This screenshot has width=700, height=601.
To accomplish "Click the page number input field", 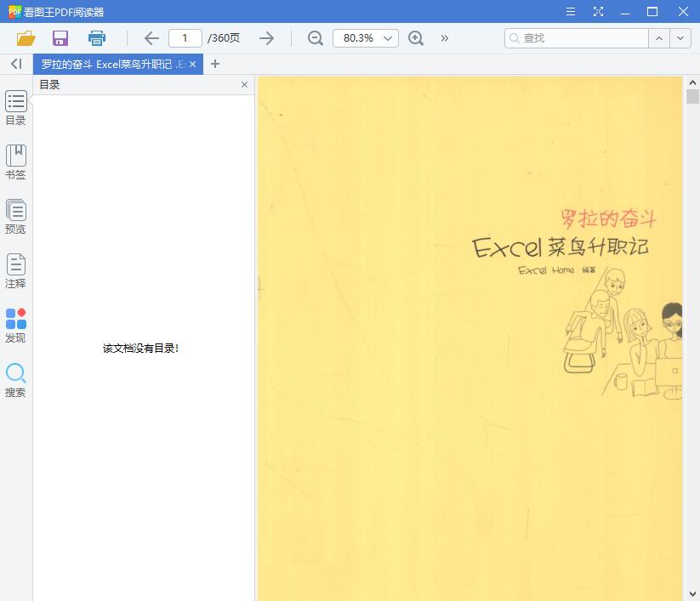I will pos(185,38).
